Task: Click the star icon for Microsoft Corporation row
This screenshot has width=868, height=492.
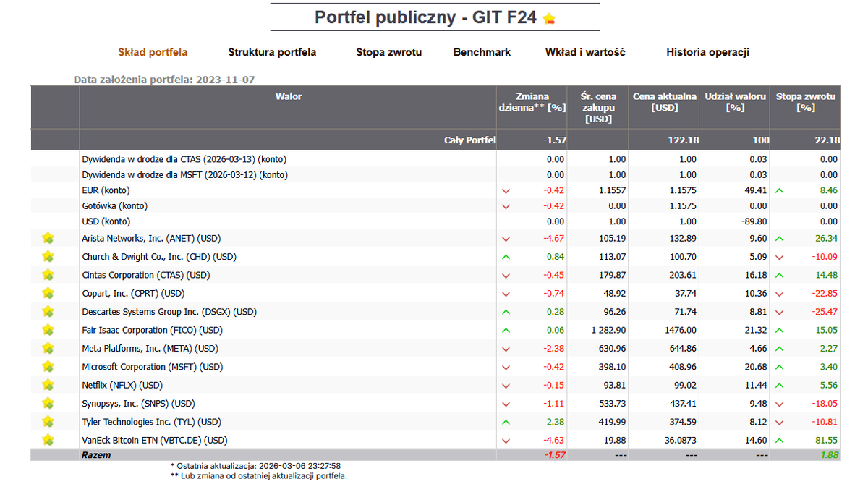Action: click(x=48, y=366)
